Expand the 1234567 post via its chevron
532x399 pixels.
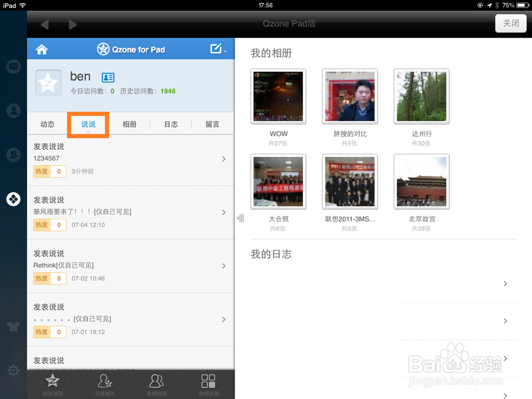(223, 159)
